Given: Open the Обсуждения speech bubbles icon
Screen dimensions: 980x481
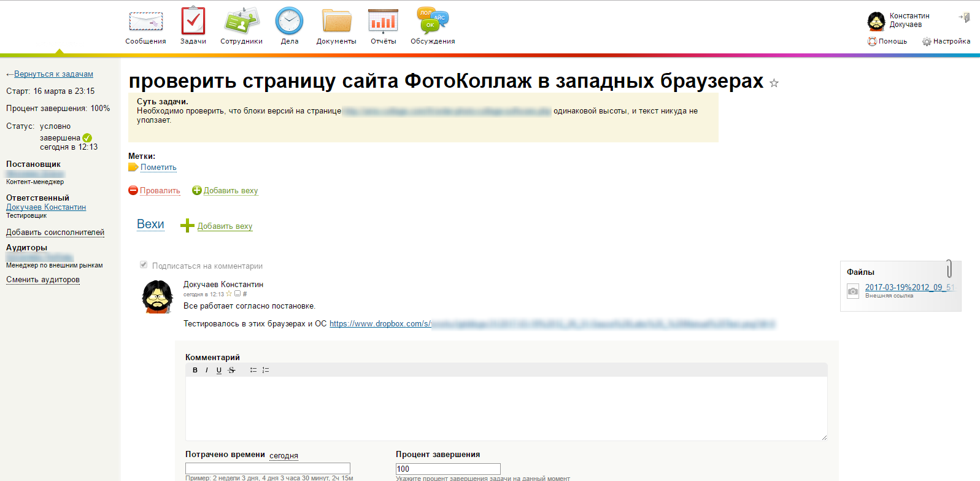Looking at the screenshot, I should tap(433, 20).
